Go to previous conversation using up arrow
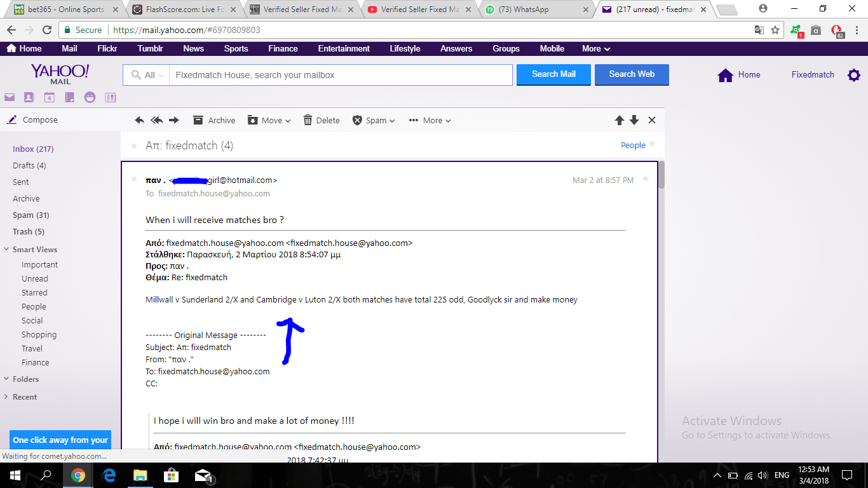The image size is (868, 488). click(619, 120)
